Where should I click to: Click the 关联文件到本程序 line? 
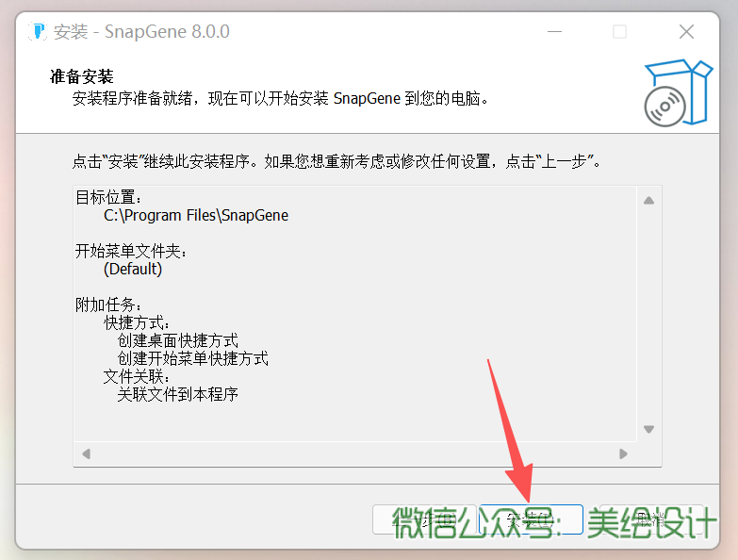point(177,394)
